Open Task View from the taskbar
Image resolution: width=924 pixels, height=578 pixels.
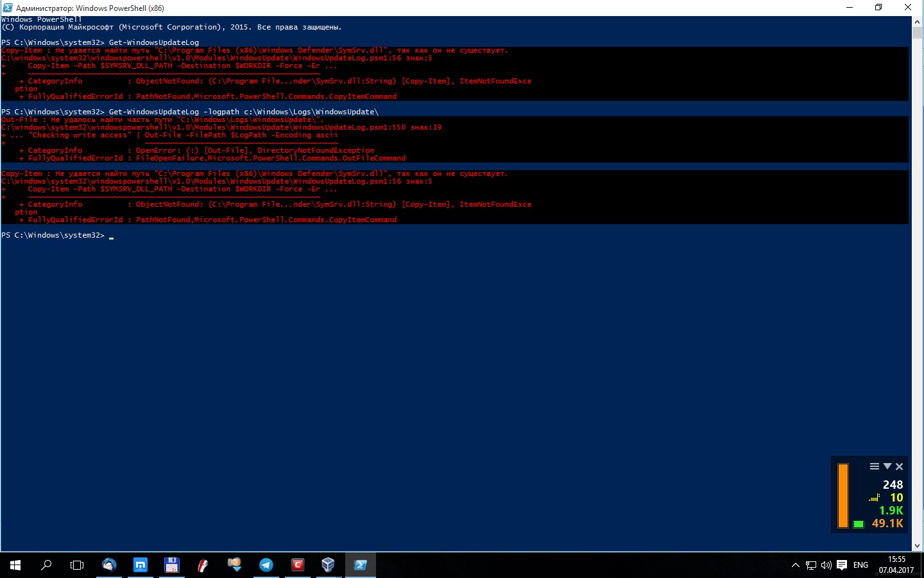click(x=77, y=565)
